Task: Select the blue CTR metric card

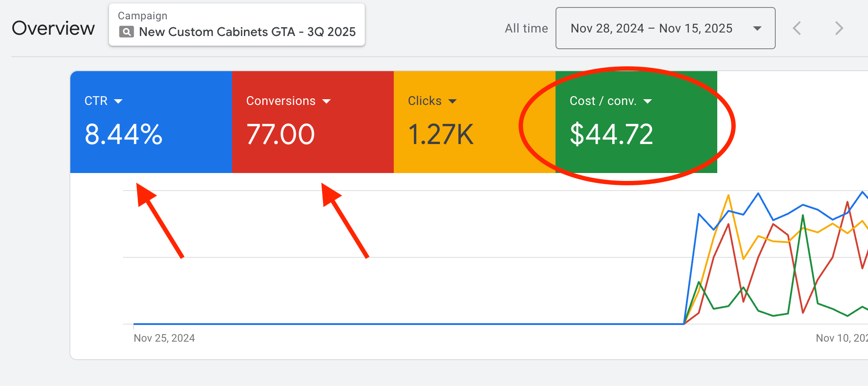Action: point(151,122)
